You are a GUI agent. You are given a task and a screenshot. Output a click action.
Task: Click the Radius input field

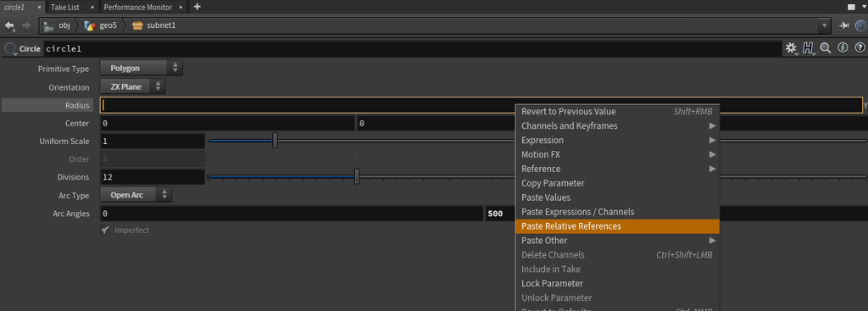(x=481, y=105)
